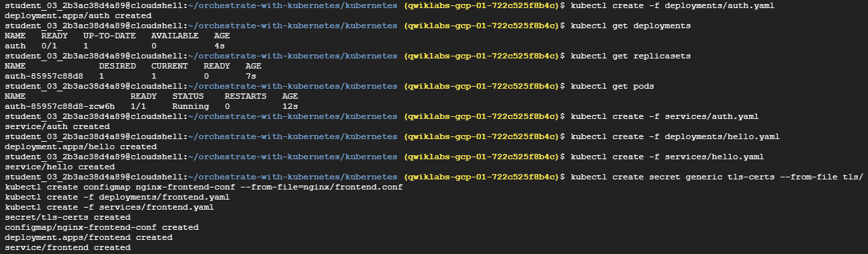The height and width of the screenshot is (254, 868).
Task: Click the 'kubectl create -f deployments/frontend.yaml' line
Action: (117, 198)
